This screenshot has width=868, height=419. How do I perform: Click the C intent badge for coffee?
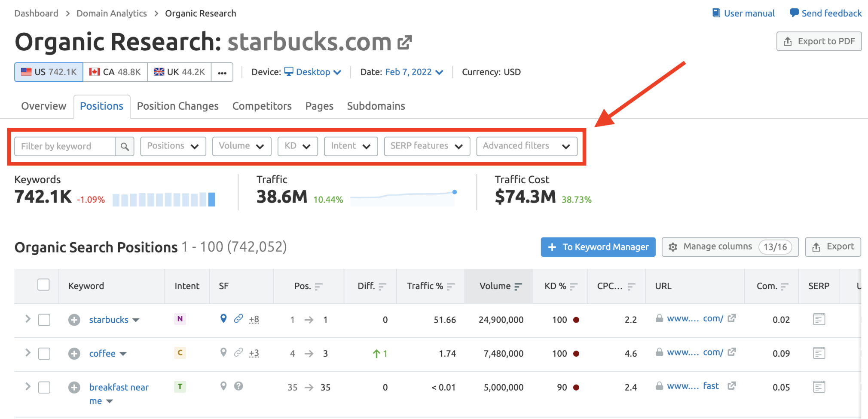pyautogui.click(x=180, y=353)
